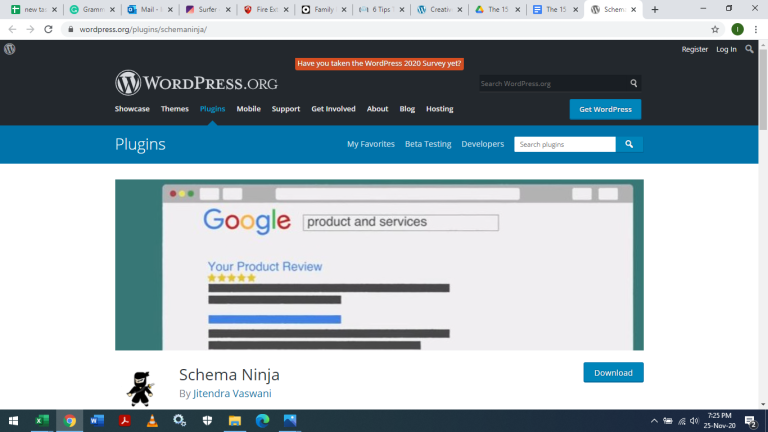The width and height of the screenshot is (768, 432).
Task: Open the Photos app in taskbar
Action: [290, 421]
